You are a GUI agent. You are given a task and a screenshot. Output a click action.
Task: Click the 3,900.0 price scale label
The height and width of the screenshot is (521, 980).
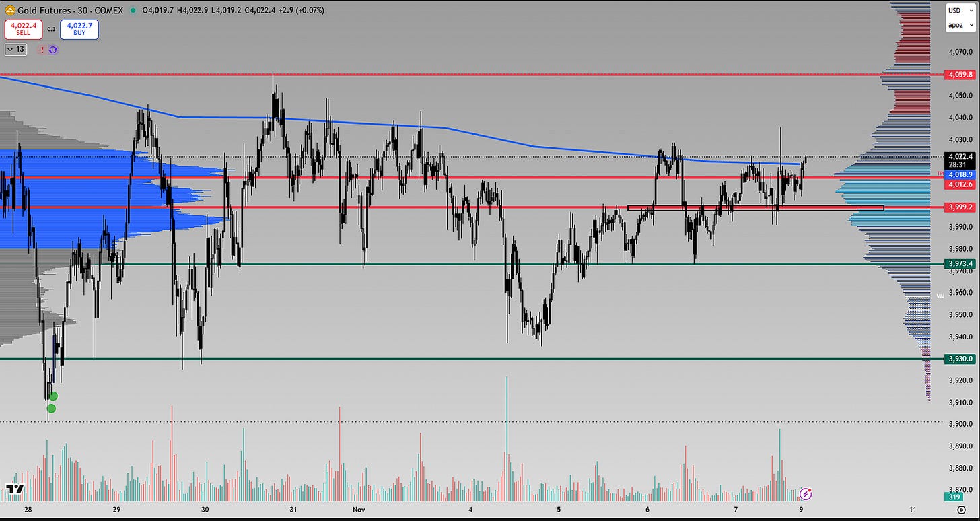[x=959, y=424]
